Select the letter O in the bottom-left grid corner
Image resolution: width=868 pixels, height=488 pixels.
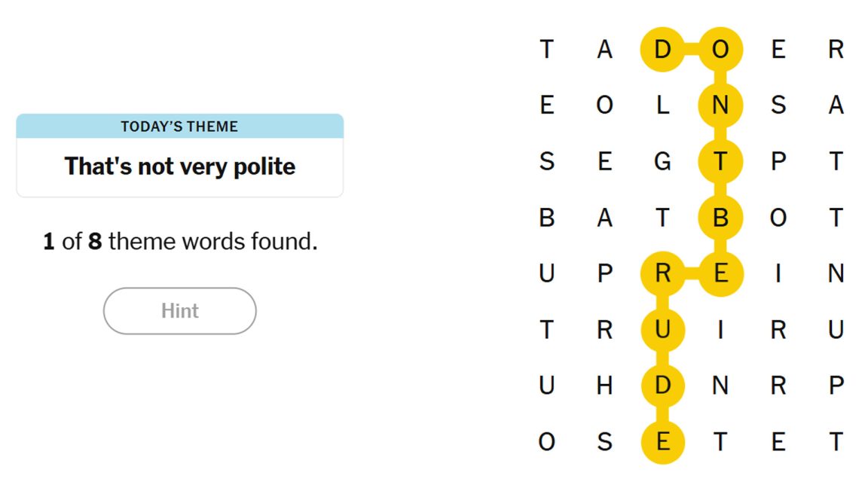(546, 441)
